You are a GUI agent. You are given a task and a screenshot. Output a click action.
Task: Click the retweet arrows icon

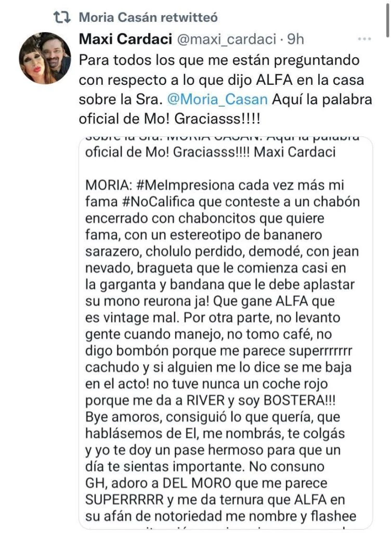point(63,18)
